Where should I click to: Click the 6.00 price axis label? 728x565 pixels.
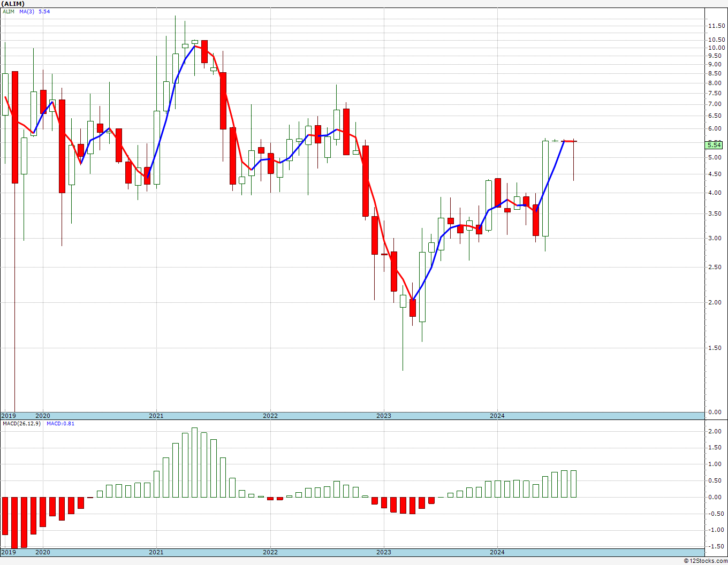[x=716, y=128]
